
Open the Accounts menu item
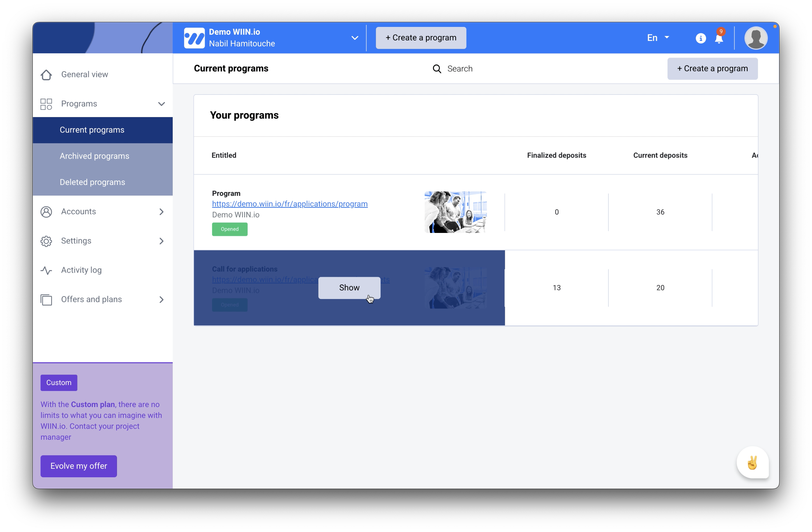103,212
